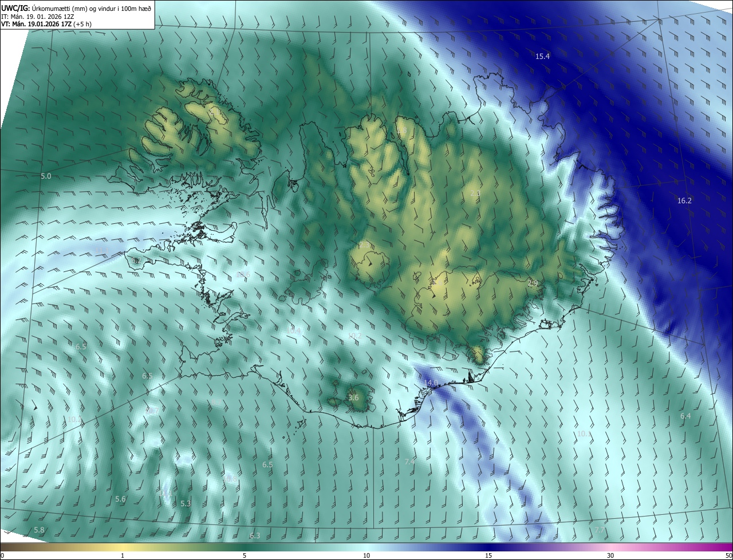This screenshot has height=560, width=733.
Task: Click the 10.1 value label
Action: click(584, 434)
